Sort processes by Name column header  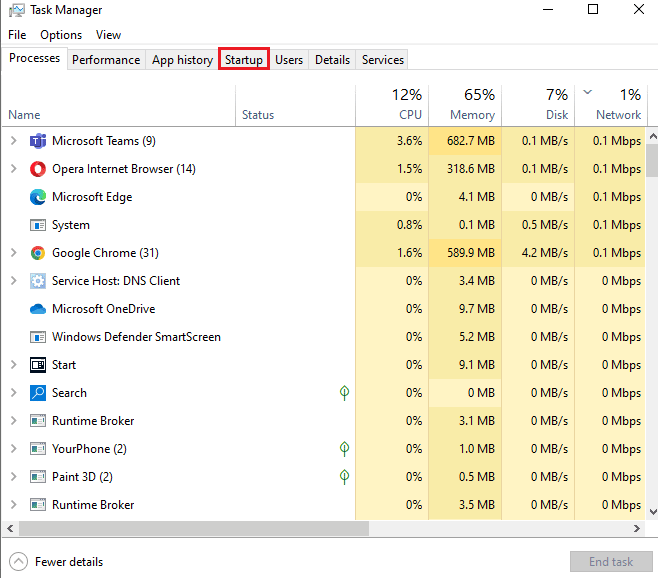119,105
